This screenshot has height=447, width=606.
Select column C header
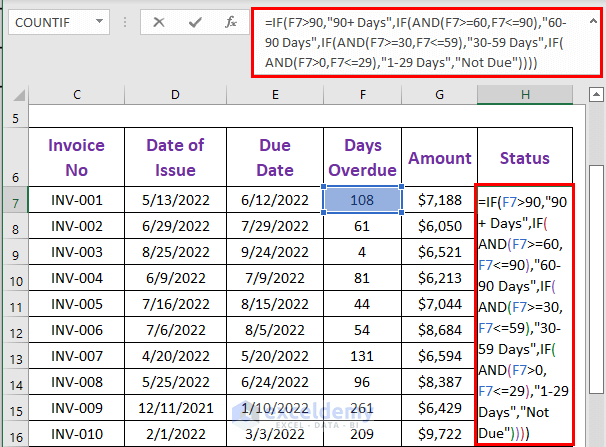(76, 94)
